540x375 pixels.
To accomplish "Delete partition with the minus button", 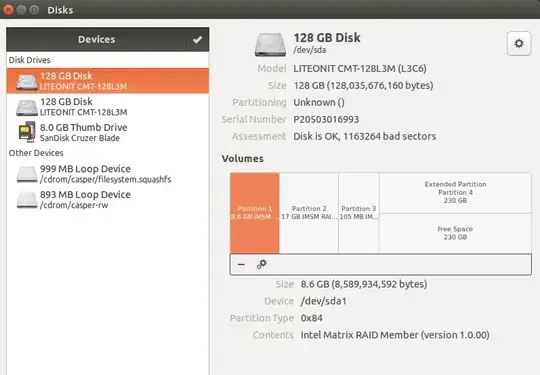I will (x=241, y=264).
